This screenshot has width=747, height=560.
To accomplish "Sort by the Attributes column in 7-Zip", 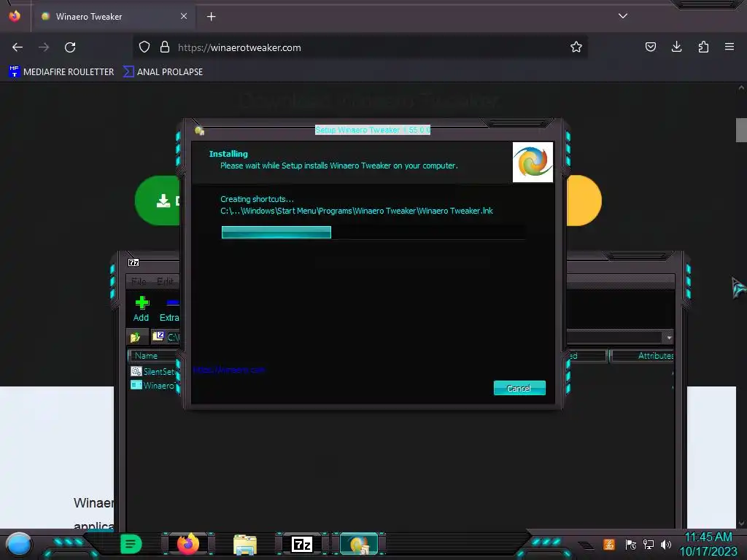I will click(x=643, y=356).
